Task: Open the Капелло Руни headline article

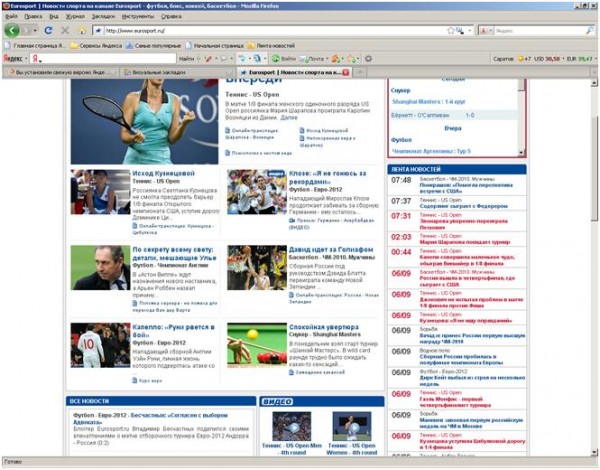Action: click(x=173, y=331)
